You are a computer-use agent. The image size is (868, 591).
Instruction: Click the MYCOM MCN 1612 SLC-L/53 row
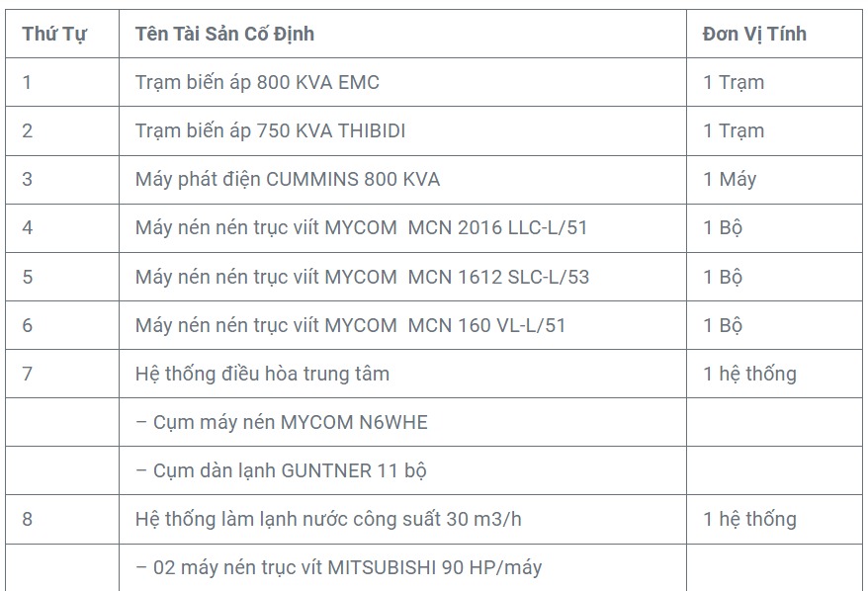click(x=362, y=277)
